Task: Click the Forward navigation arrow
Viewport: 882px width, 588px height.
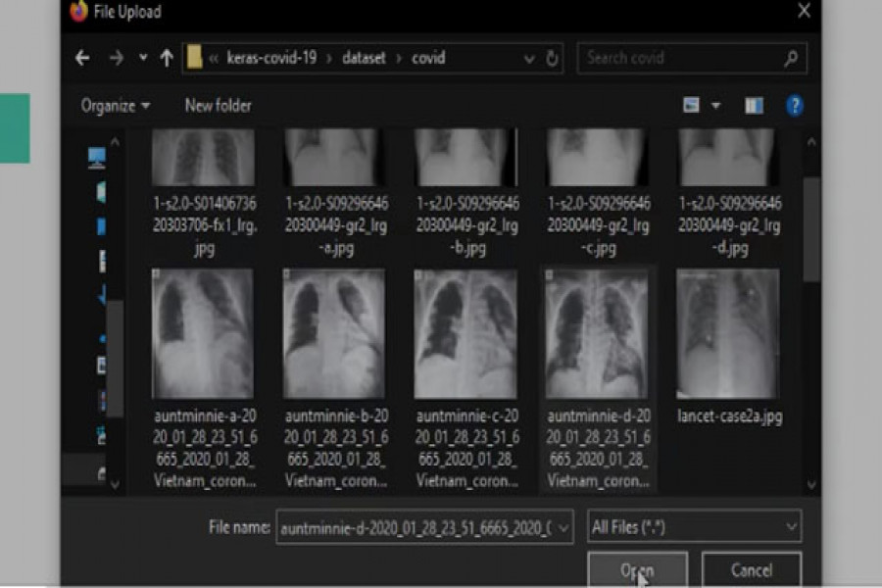Action: click(x=117, y=58)
